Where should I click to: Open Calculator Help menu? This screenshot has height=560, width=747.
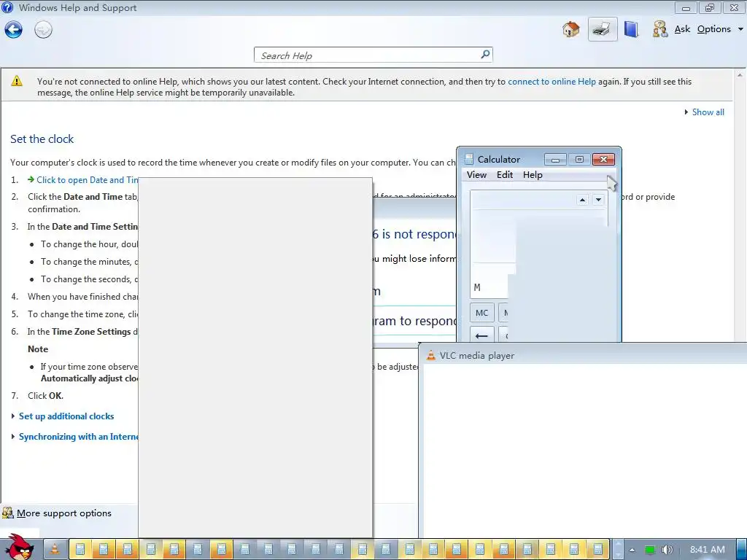coord(533,175)
